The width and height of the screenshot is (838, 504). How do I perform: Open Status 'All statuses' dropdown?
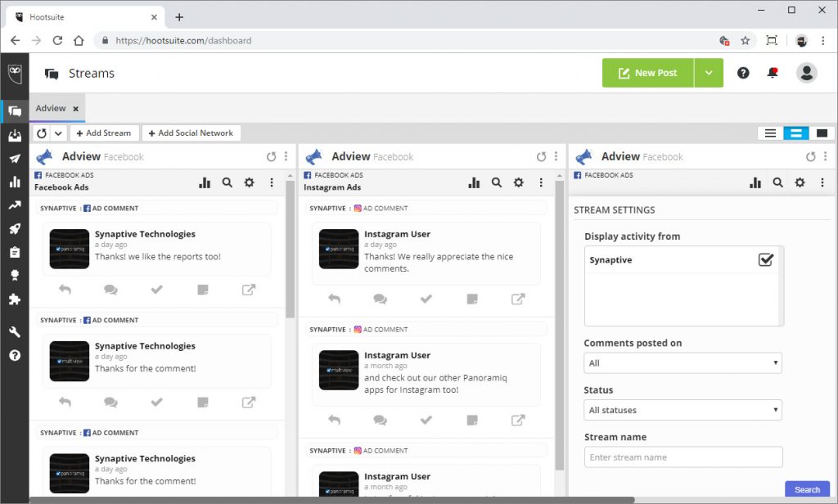point(683,410)
